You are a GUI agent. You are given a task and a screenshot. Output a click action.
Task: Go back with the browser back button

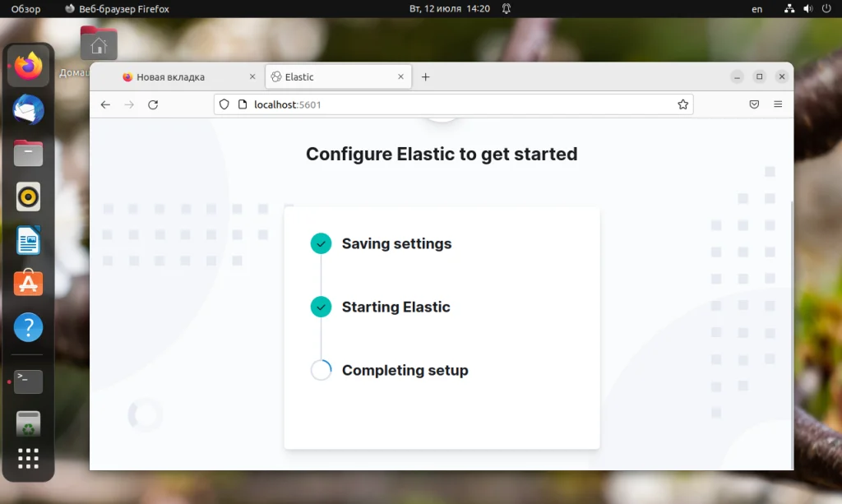coord(105,104)
